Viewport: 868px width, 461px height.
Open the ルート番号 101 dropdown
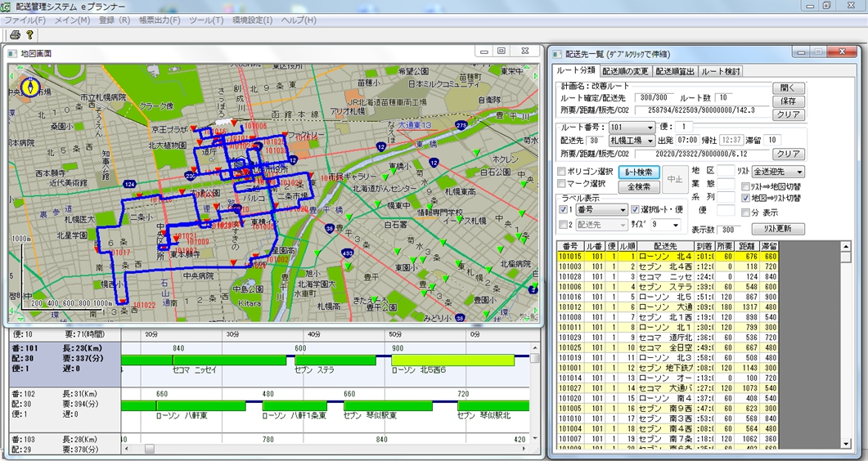632,128
